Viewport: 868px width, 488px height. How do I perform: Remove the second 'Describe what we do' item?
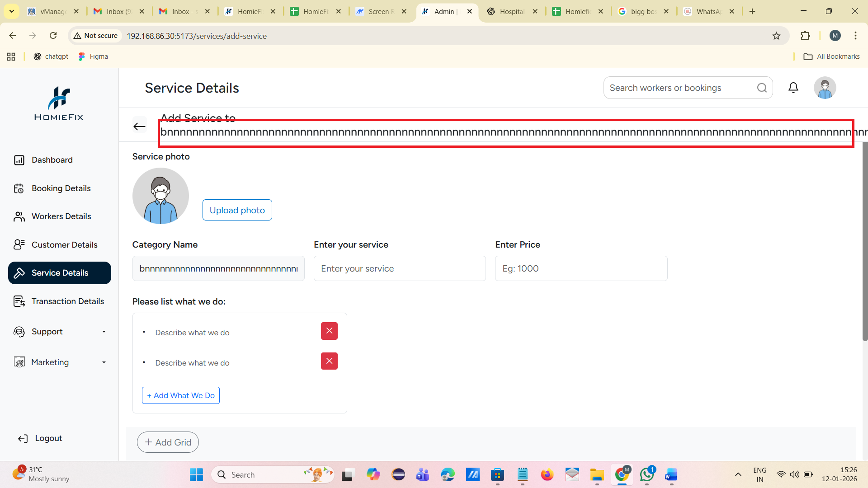pyautogui.click(x=329, y=361)
